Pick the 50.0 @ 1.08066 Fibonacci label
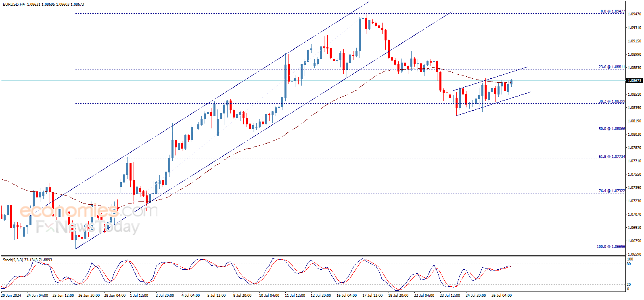The height and width of the screenshot is (300, 644). pos(612,129)
